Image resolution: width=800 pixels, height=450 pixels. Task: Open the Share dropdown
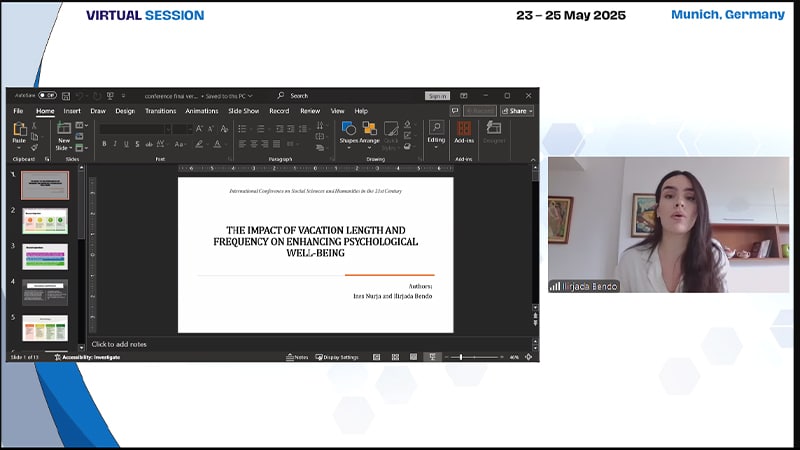coord(517,111)
